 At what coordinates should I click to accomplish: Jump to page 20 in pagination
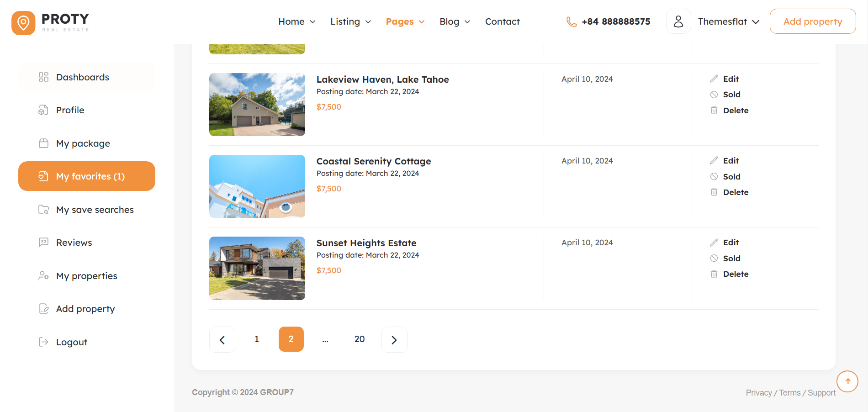pos(360,339)
